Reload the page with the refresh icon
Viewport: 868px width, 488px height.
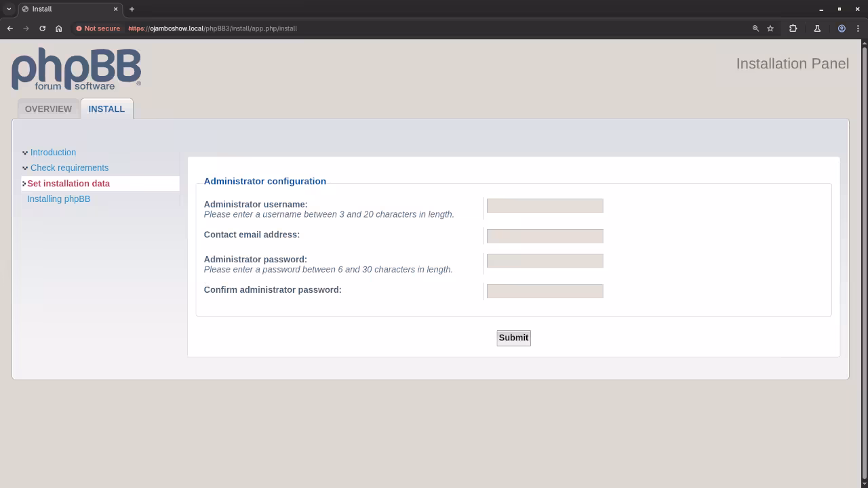[x=42, y=28]
